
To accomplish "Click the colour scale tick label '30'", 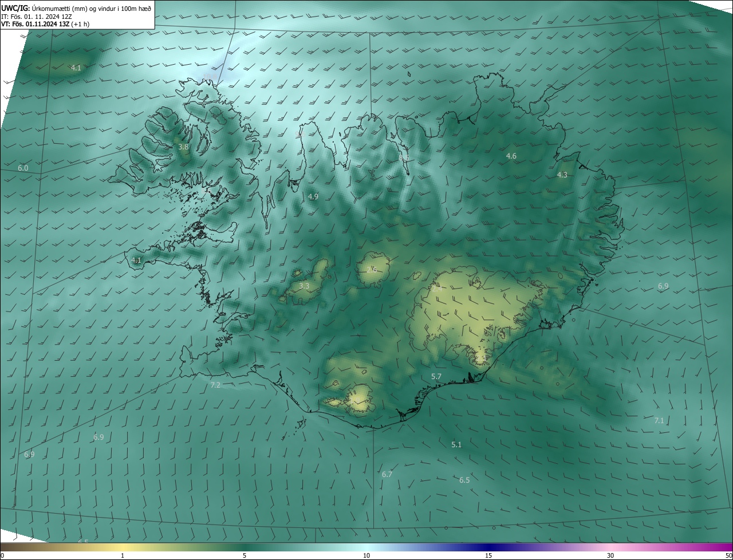I will [x=610, y=556].
